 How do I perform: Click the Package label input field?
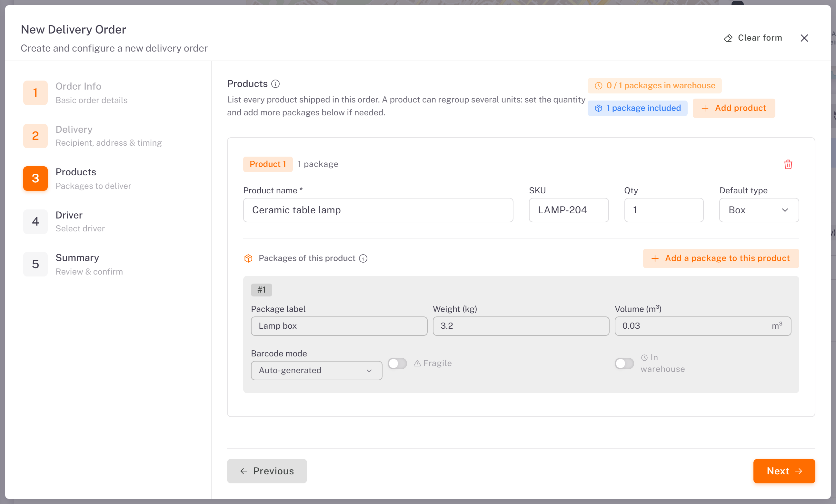pyautogui.click(x=339, y=326)
